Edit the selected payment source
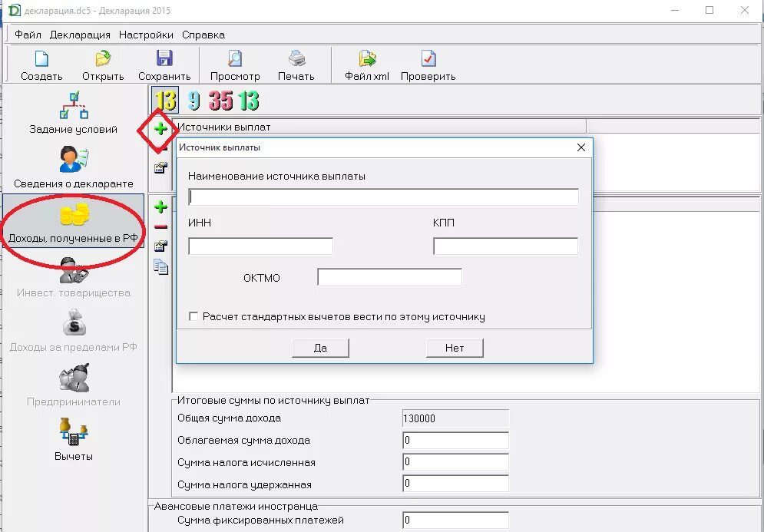 [160, 168]
